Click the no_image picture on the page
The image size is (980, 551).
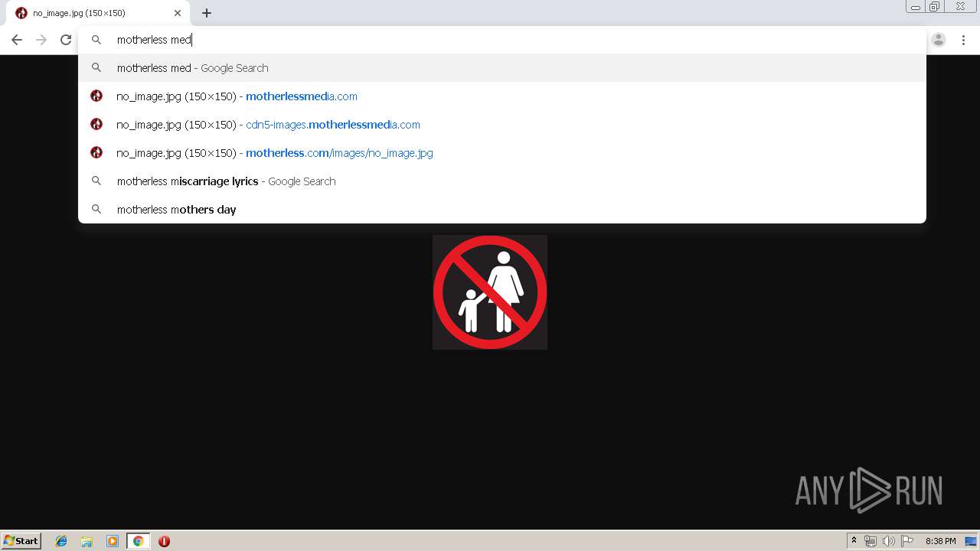(490, 292)
